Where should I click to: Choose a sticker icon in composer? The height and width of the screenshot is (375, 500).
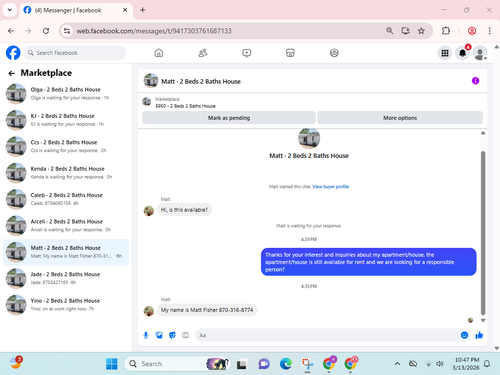[172, 335]
